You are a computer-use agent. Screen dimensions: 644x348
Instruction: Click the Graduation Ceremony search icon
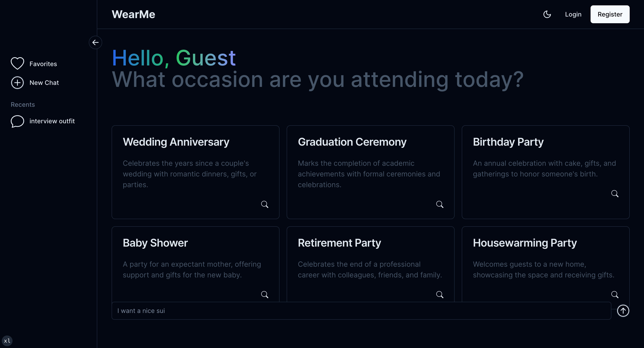coord(439,204)
